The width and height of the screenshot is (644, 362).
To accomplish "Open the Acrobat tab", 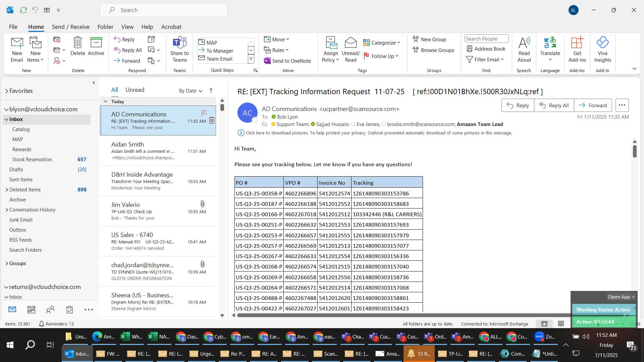I will (171, 27).
